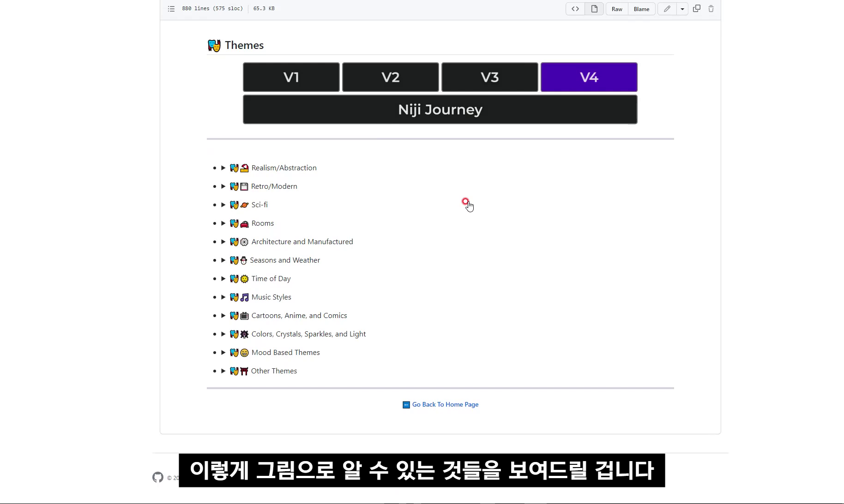This screenshot has width=844, height=504.
Task: Click the Other Themes text
Action: (x=274, y=371)
